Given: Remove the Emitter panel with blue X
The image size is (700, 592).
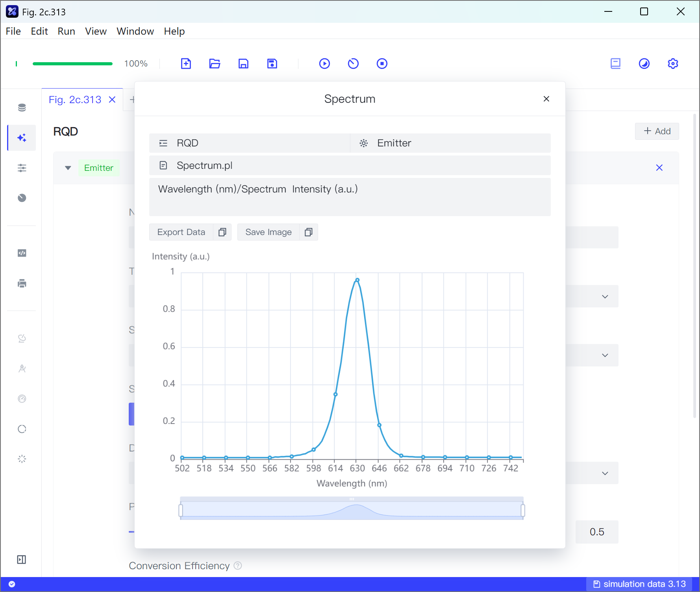Looking at the screenshot, I should 659,168.
